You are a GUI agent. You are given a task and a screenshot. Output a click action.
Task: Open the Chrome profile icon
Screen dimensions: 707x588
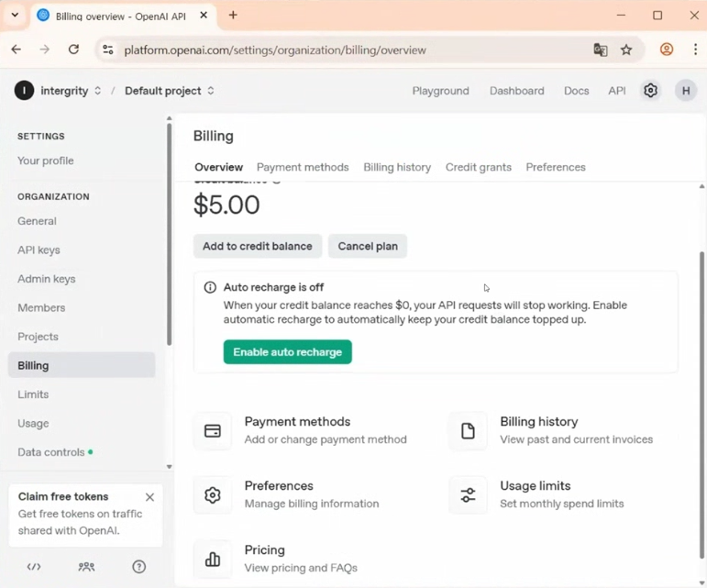coord(667,50)
